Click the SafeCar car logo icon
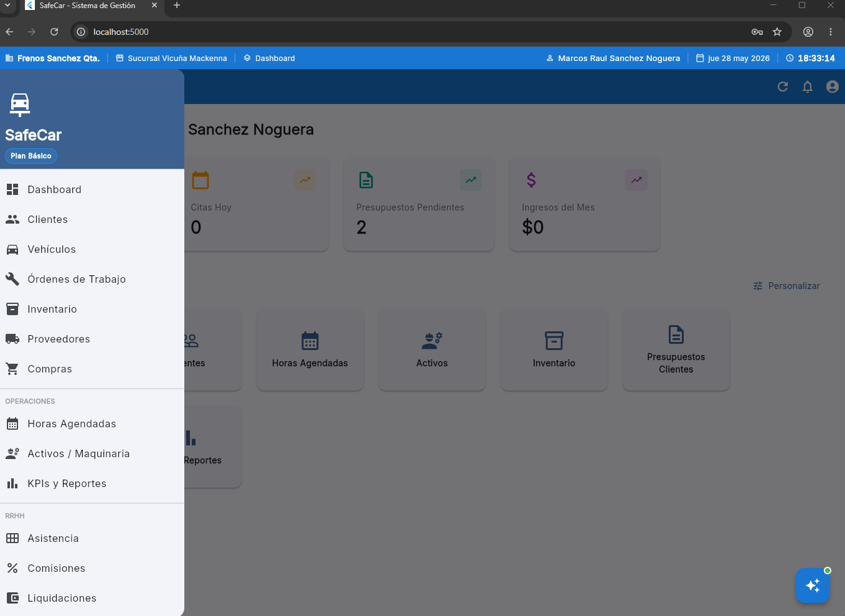The image size is (845, 616). point(20,105)
